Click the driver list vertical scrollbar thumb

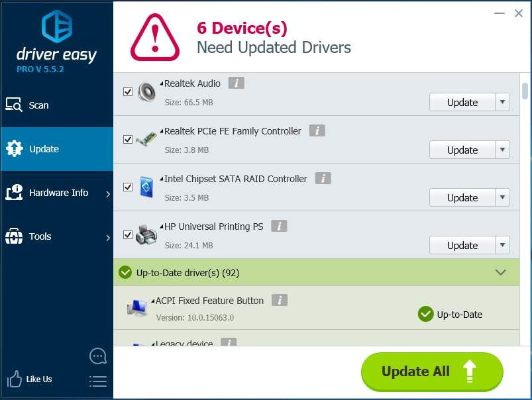pyautogui.click(x=525, y=91)
